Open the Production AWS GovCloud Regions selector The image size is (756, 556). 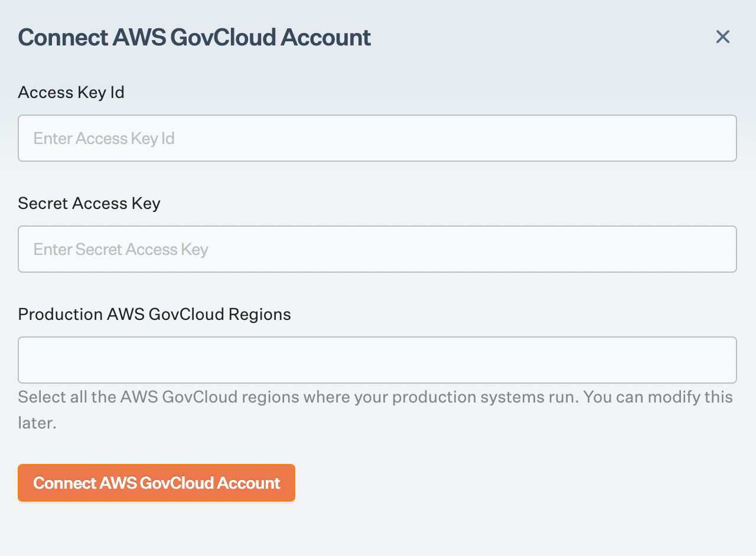(377, 360)
